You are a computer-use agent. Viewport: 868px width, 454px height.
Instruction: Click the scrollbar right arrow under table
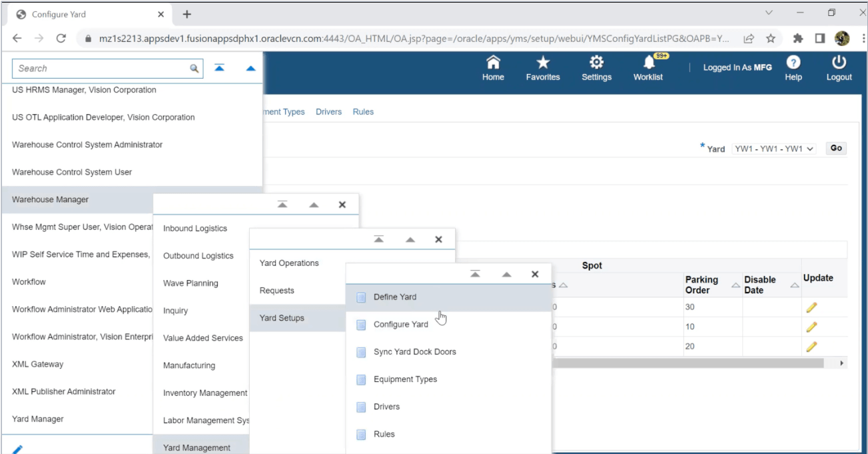click(842, 363)
